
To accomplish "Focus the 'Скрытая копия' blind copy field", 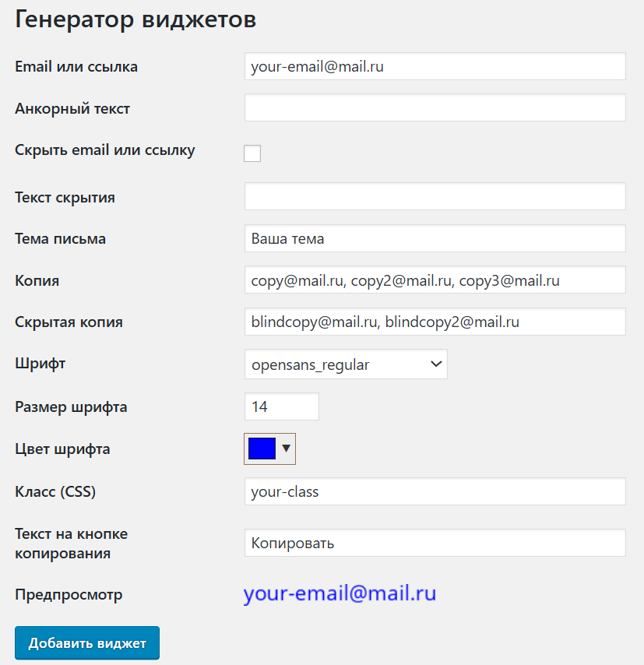I will [x=435, y=322].
